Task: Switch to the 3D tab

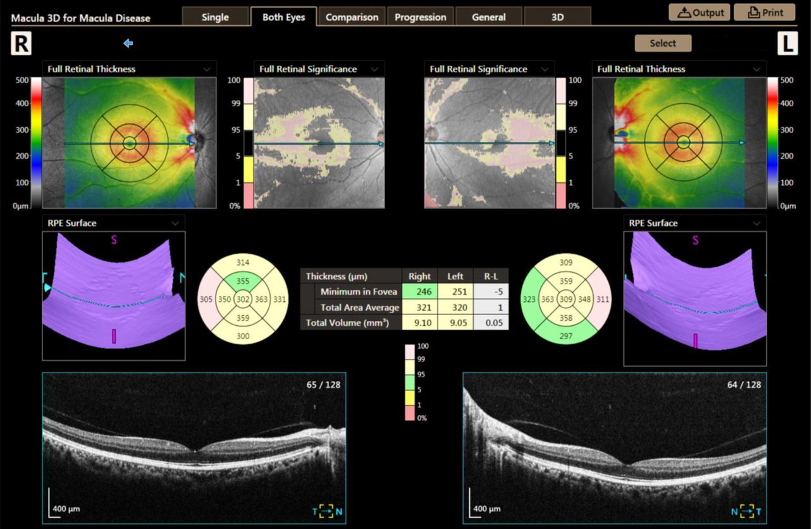Action: [557, 17]
